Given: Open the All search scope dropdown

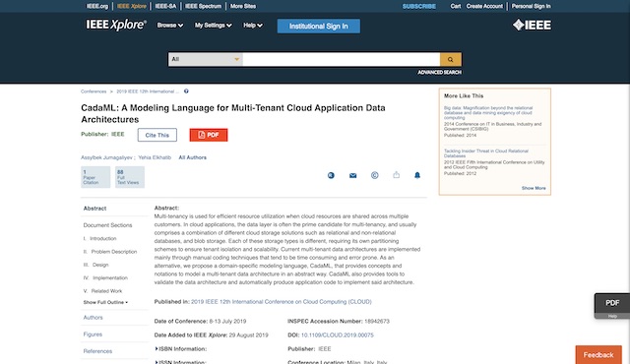Looking at the screenshot, I should tap(206, 59).
